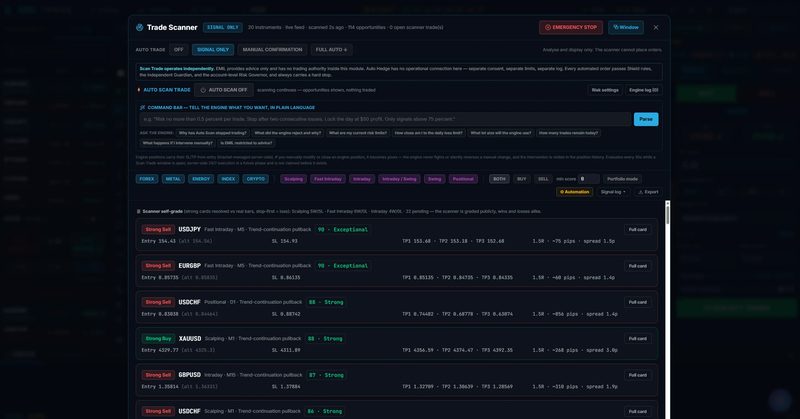Ask what lot size the engine uses
Image resolution: width=800 pixels, height=419 pixels.
click(501, 133)
